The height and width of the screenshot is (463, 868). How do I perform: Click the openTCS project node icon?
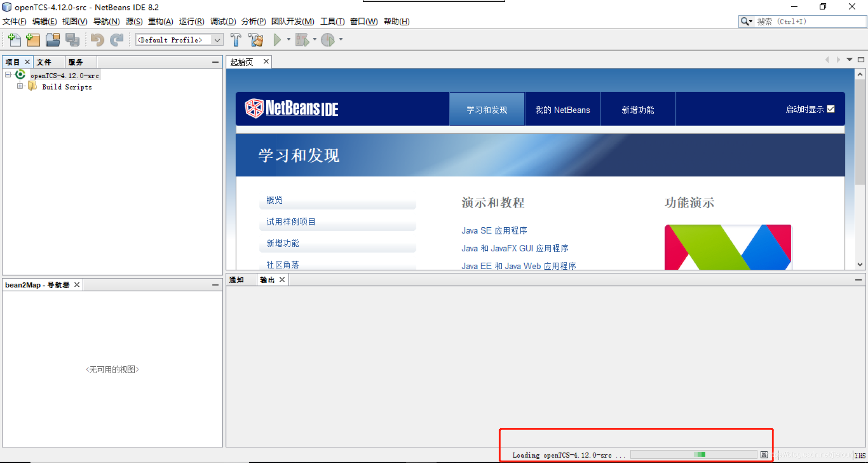[20, 75]
